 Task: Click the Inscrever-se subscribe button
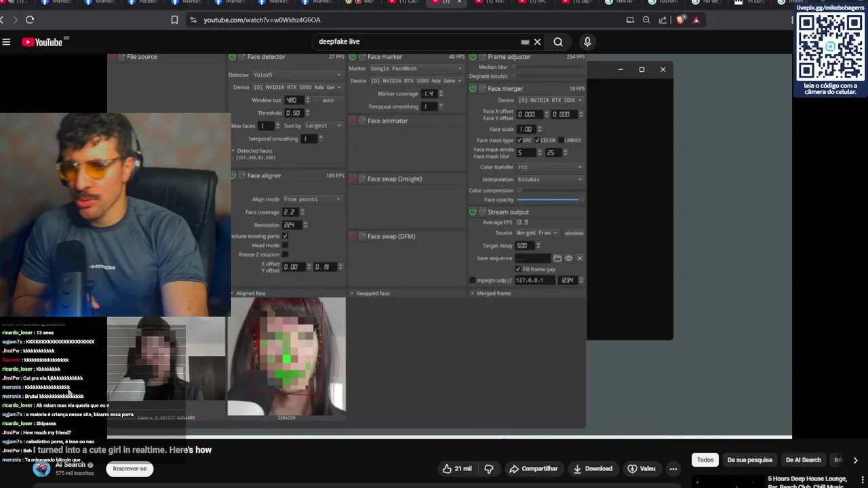(x=130, y=469)
